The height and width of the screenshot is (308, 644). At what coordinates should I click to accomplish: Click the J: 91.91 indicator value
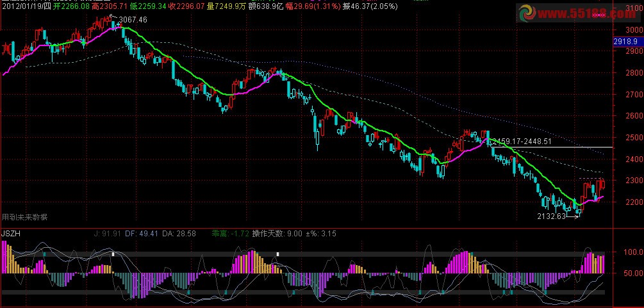click(108, 234)
